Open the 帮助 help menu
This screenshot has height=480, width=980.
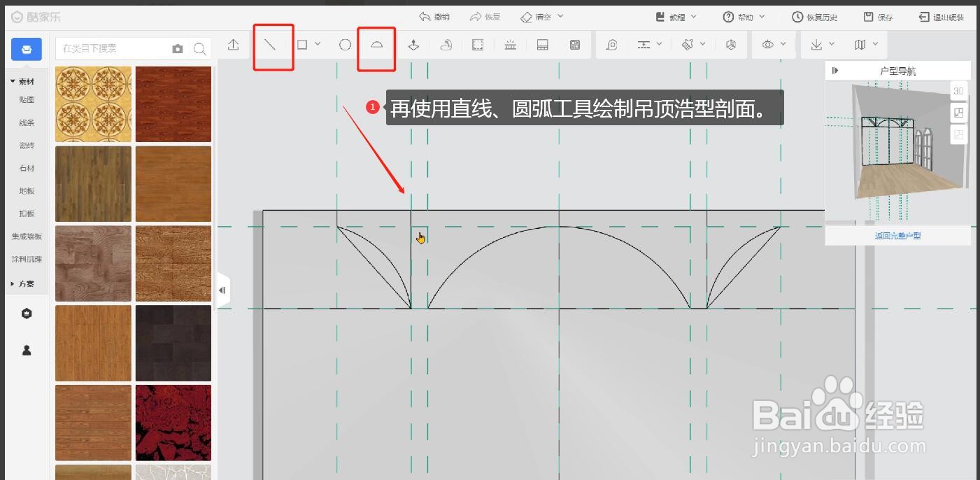[x=744, y=17]
